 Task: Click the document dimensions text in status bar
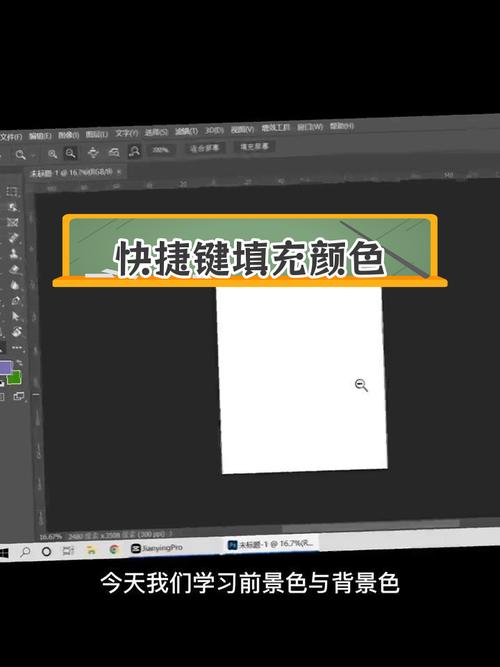coord(117,535)
